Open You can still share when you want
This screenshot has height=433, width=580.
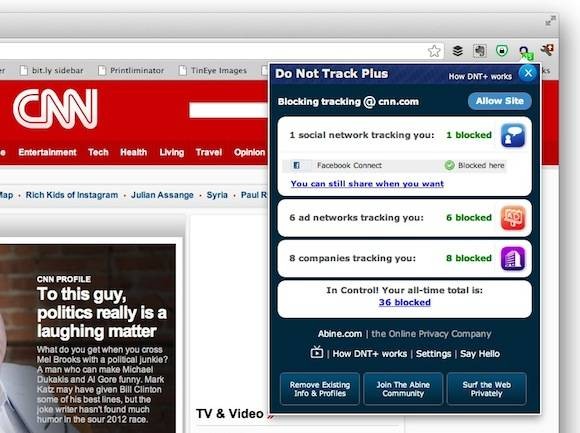pyautogui.click(x=367, y=184)
